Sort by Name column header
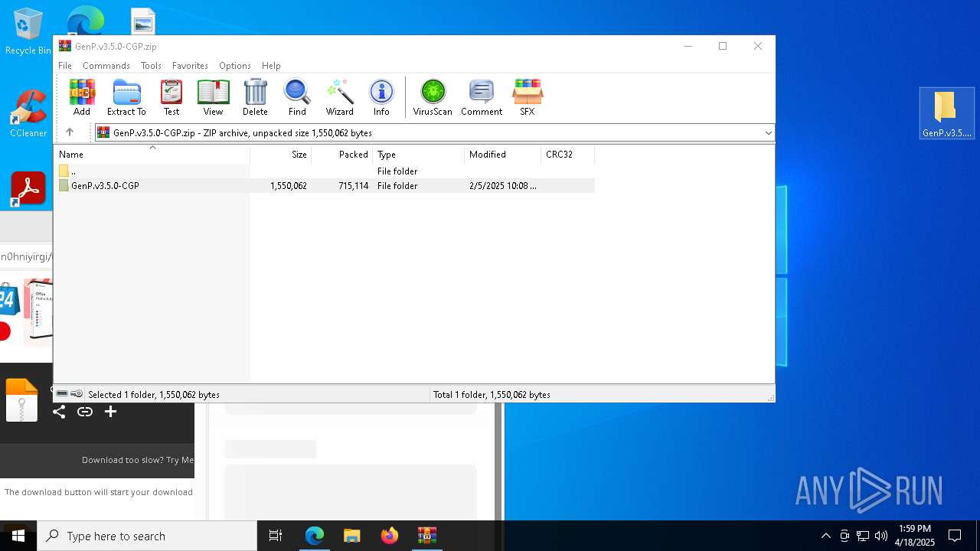This screenshot has height=551, width=980. pos(152,155)
